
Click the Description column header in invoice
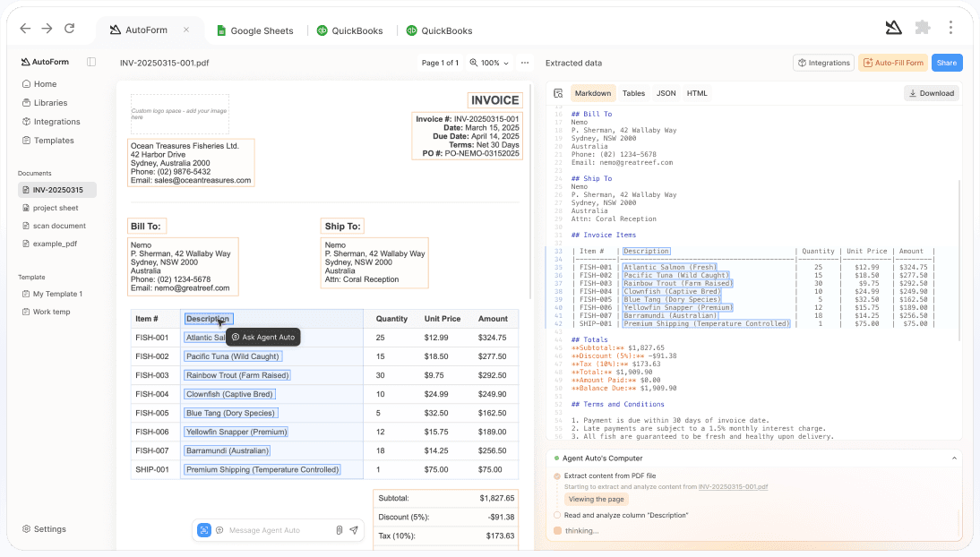[209, 319]
